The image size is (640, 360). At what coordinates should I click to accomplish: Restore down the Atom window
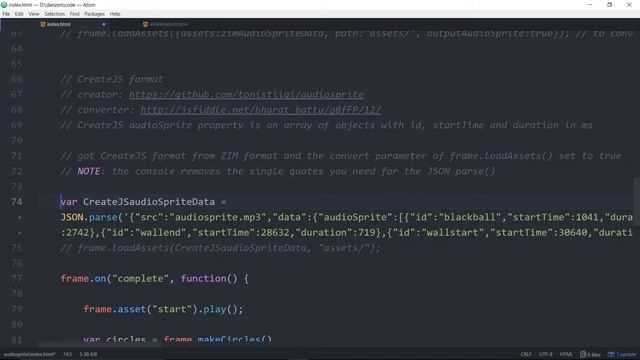click(x=609, y=5)
